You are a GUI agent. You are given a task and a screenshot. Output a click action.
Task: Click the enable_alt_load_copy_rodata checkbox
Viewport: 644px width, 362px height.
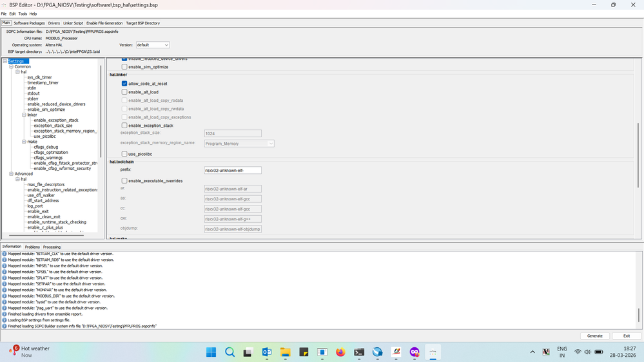[124, 100]
